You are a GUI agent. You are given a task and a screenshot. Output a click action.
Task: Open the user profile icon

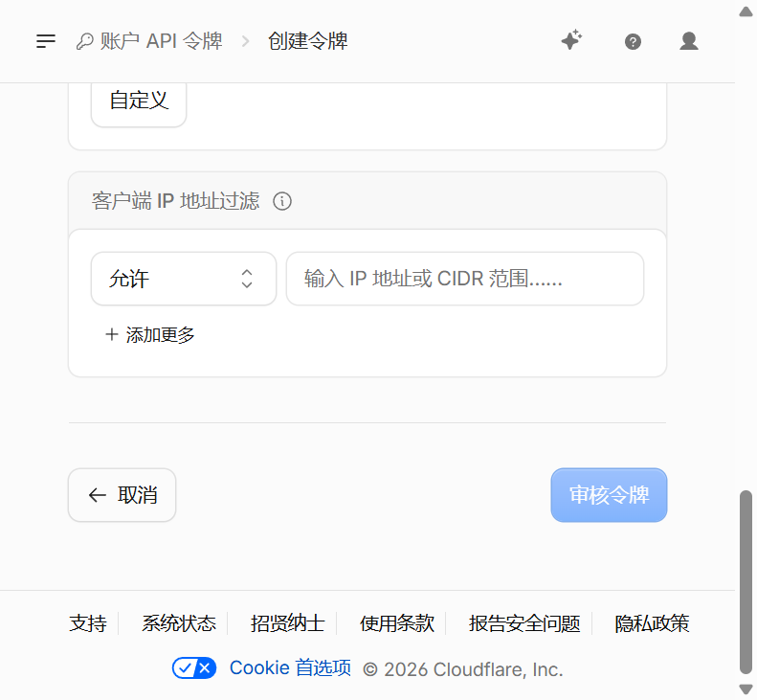tap(688, 41)
